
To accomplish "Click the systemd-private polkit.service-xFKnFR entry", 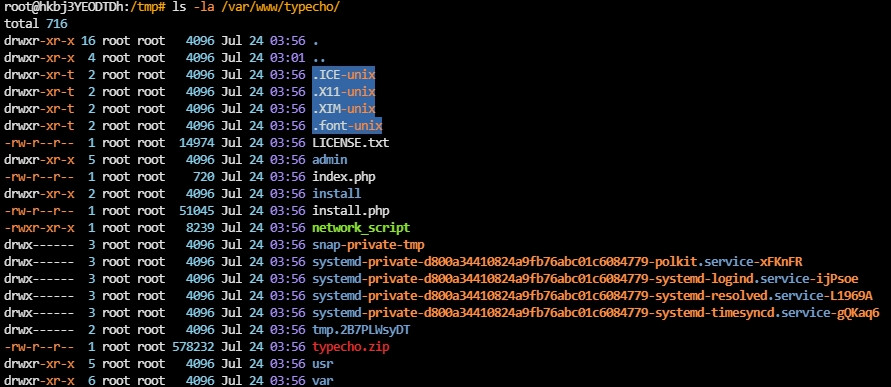I will click(557, 262).
